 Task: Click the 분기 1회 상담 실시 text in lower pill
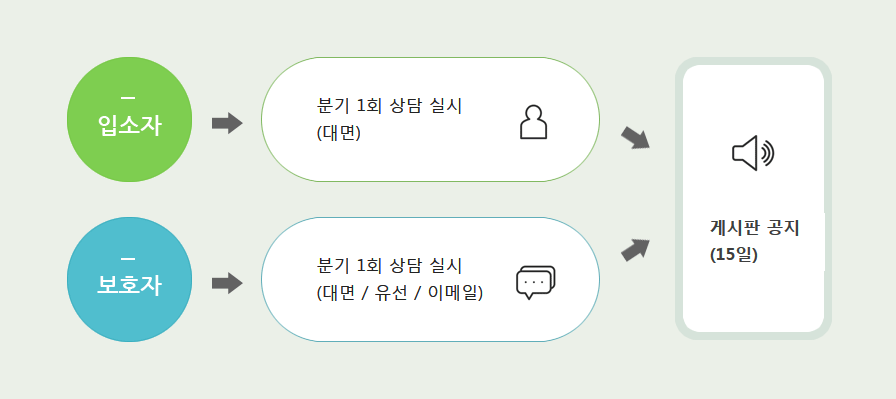tap(389, 266)
